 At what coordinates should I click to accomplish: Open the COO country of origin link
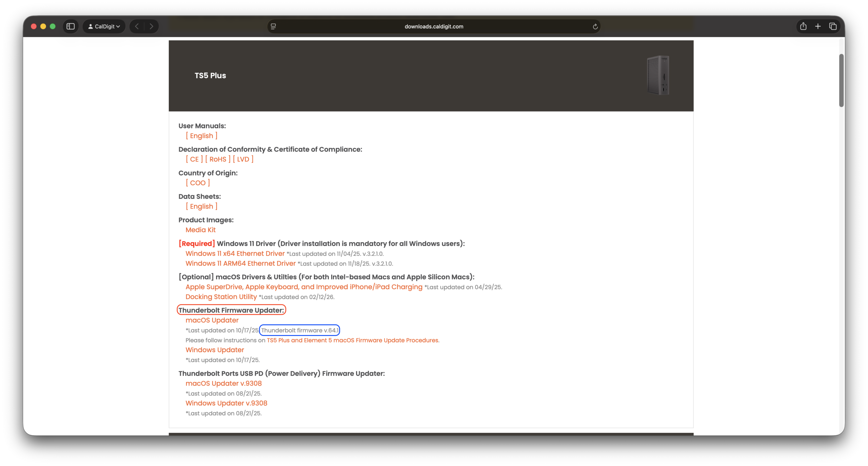198,183
